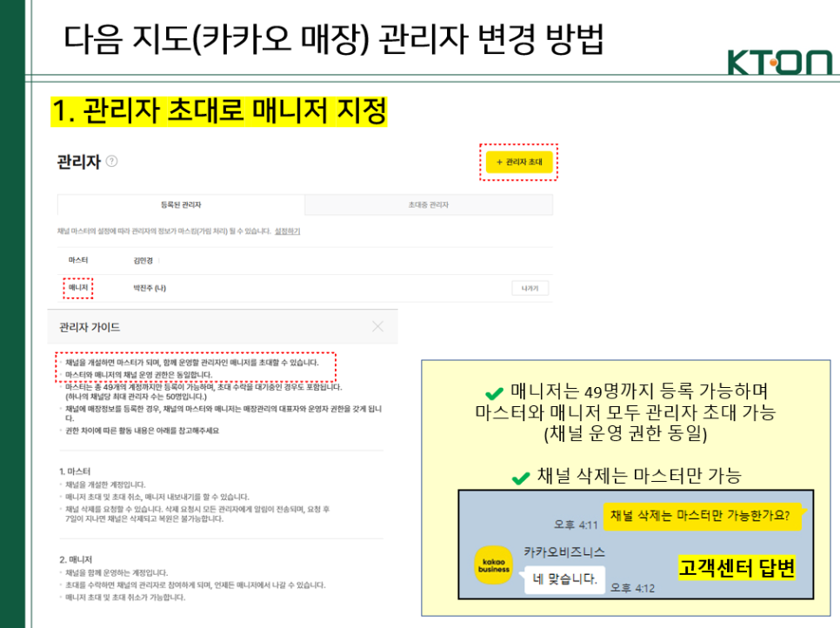Click green checkmark beside 채널 삭제는 마스터만
Screen dimensions: 840x628
click(x=520, y=477)
